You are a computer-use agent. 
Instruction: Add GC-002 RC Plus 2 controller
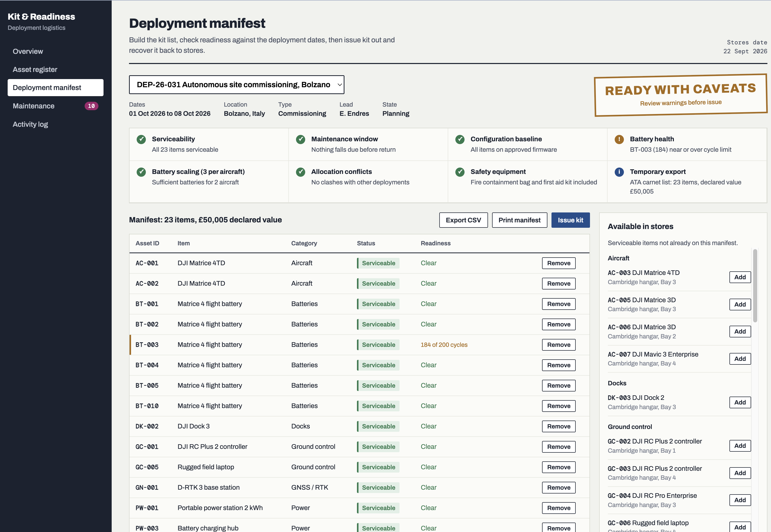740,446
